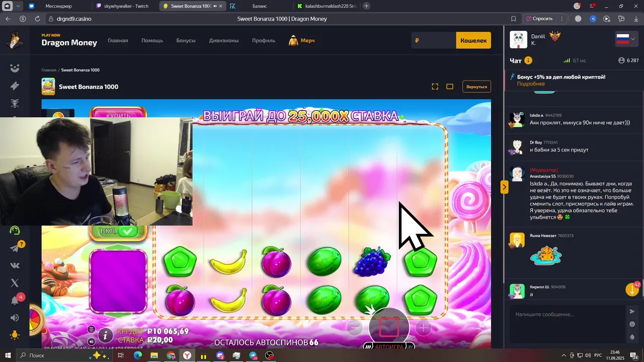Viewport: 644px width, 362px height.
Task: Open the Бонусы menu item
Action: (x=186, y=40)
